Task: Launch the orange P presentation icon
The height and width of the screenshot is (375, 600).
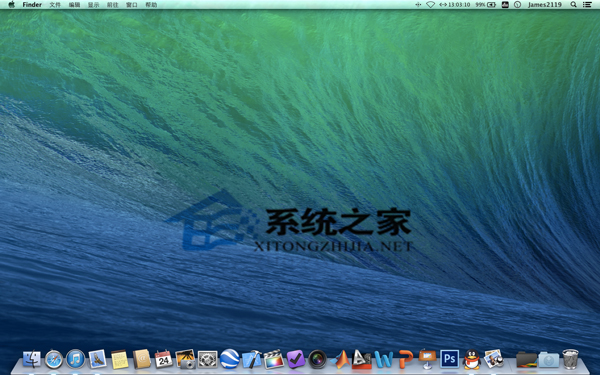Action: click(x=406, y=359)
